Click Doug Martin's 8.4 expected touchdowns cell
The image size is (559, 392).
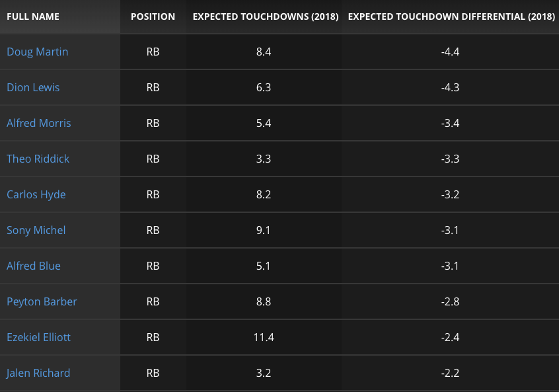(264, 52)
